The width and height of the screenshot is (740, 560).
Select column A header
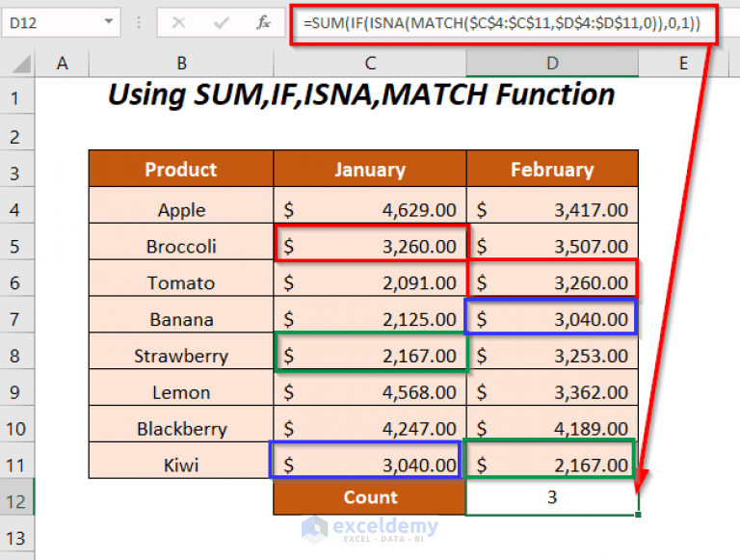(62, 64)
